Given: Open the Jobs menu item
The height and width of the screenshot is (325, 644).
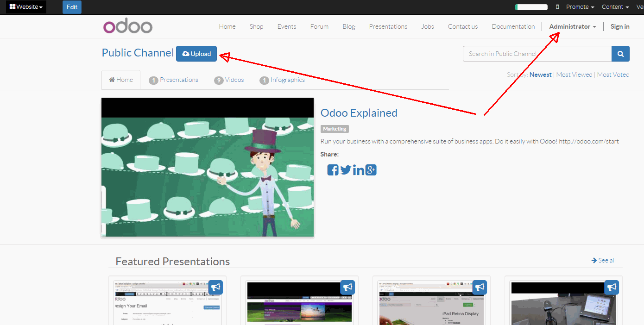Looking at the screenshot, I should coord(428,26).
